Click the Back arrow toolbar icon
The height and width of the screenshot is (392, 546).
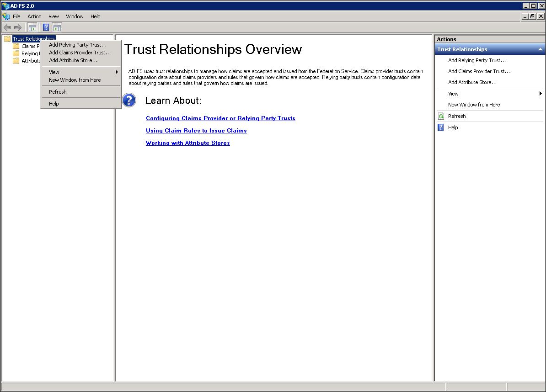(x=7, y=27)
